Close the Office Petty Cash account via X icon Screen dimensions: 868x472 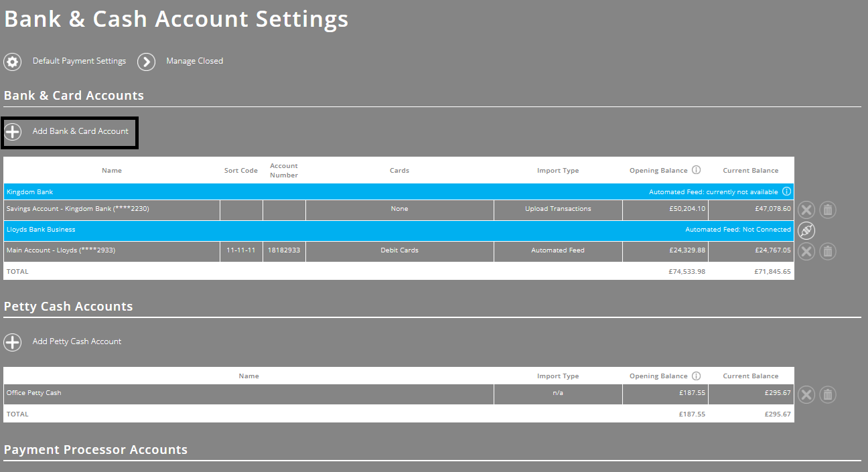pyautogui.click(x=806, y=394)
